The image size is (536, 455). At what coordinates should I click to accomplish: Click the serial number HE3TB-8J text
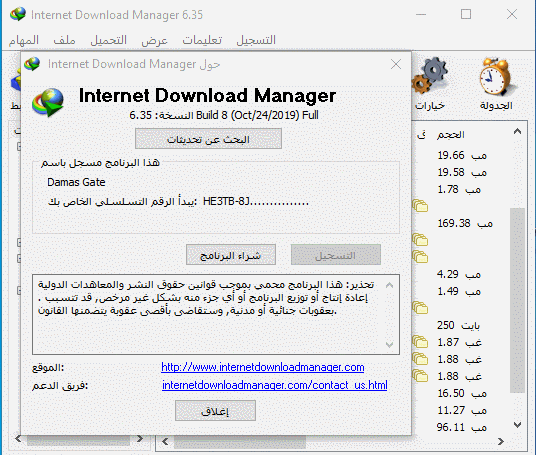pos(255,201)
